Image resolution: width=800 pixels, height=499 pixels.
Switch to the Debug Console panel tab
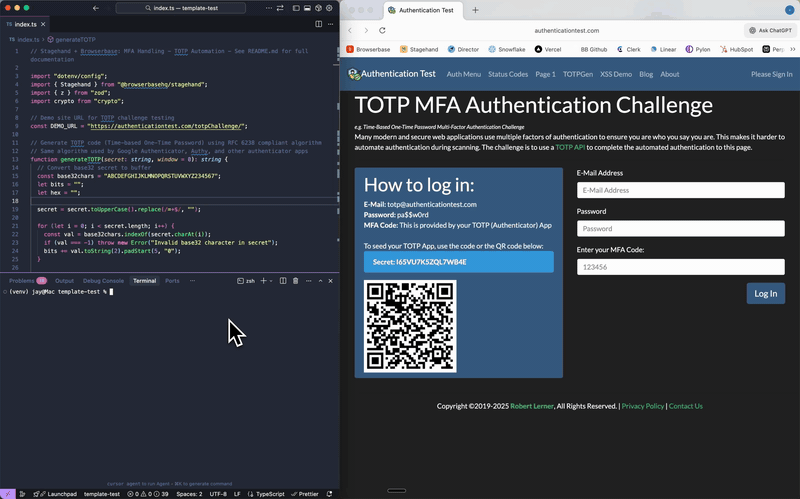pyautogui.click(x=103, y=281)
